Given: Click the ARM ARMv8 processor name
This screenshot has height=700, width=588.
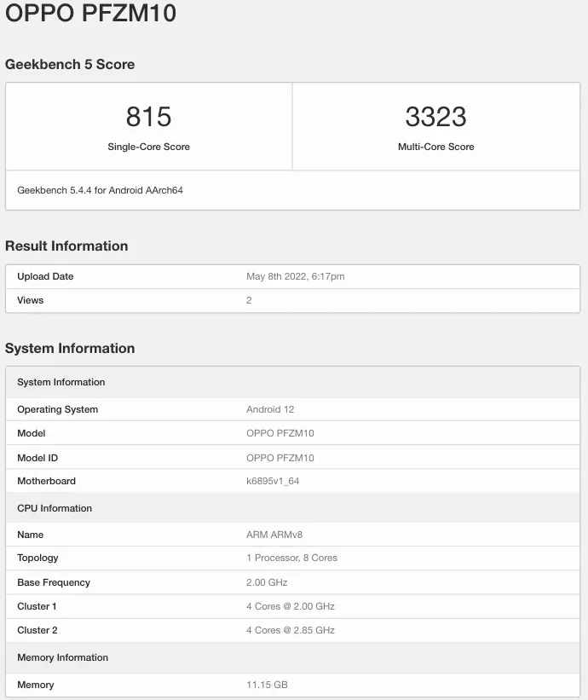Looking at the screenshot, I should tap(273, 535).
